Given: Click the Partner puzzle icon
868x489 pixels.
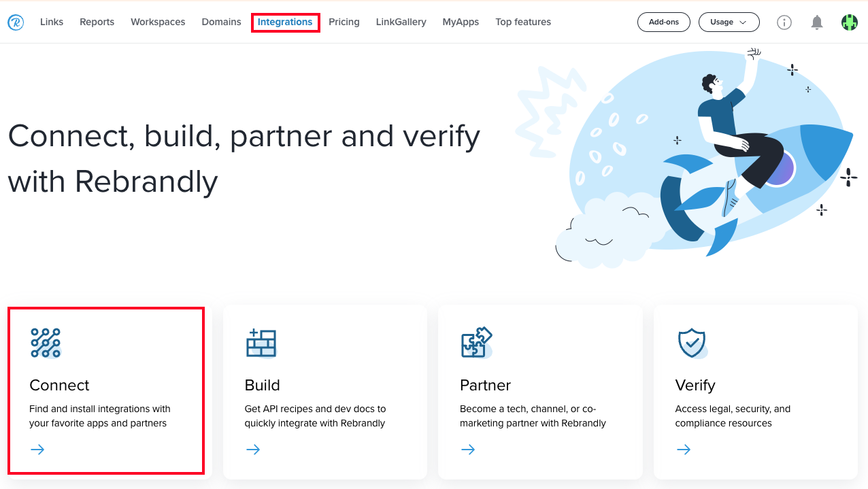Looking at the screenshot, I should [476, 343].
